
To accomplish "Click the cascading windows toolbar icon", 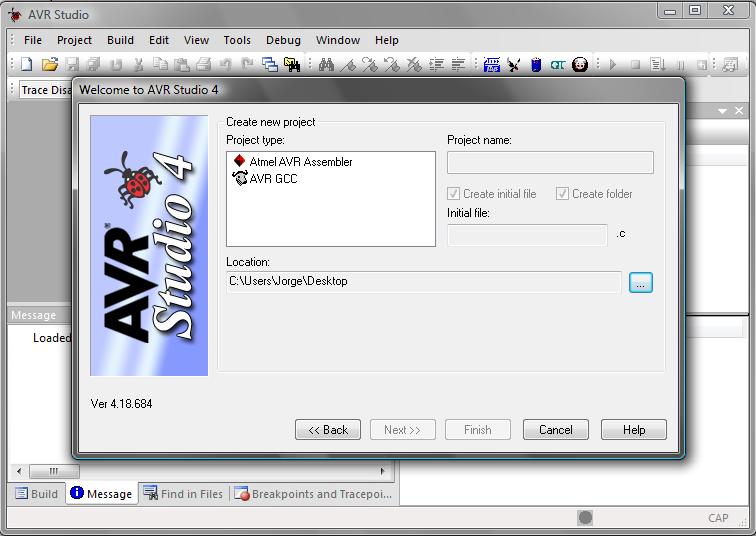I will tap(270, 65).
